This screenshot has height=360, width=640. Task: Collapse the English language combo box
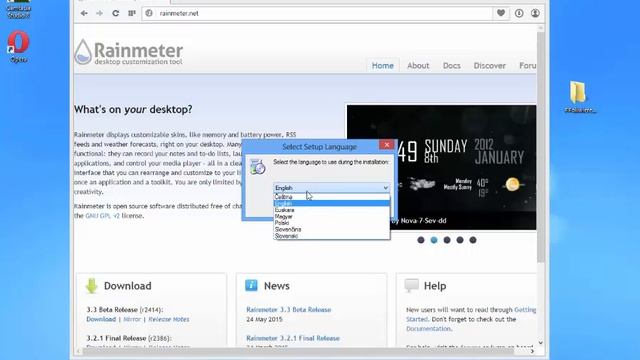pos(331,188)
